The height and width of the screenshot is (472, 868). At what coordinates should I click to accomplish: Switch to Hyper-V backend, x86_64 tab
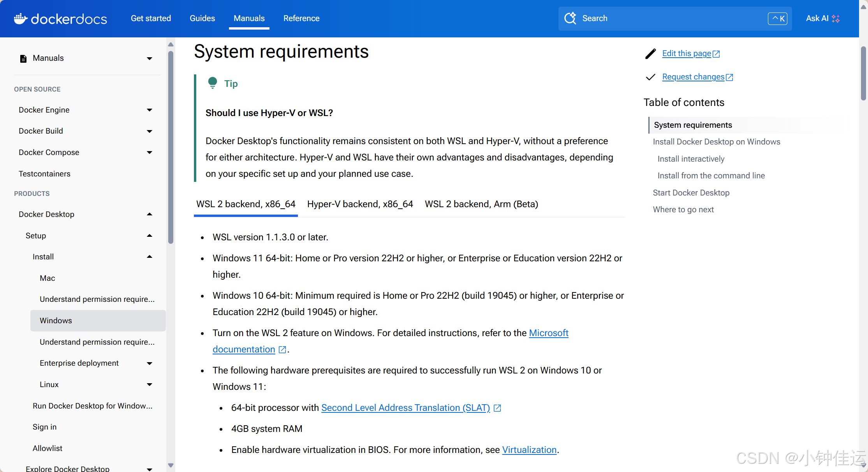click(x=360, y=204)
